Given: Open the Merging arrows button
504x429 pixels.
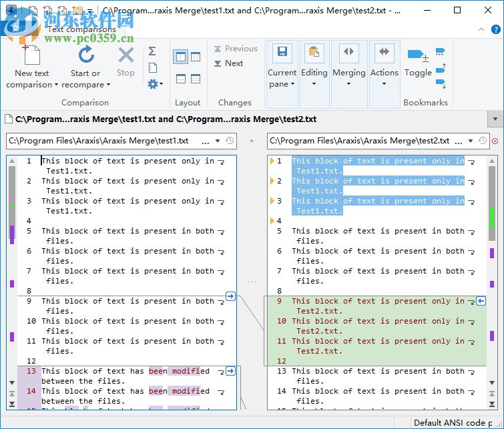Looking at the screenshot, I should [x=348, y=53].
